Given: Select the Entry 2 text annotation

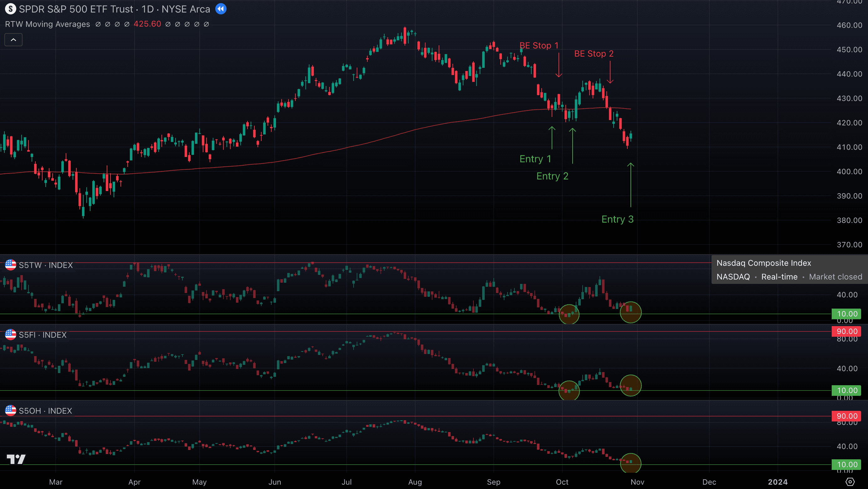Looking at the screenshot, I should coord(552,176).
